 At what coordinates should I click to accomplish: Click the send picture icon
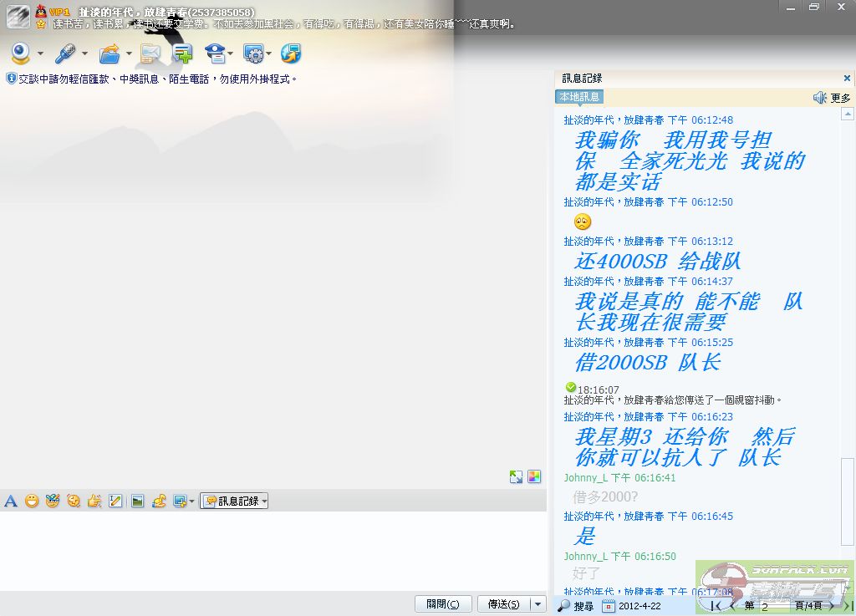[137, 501]
